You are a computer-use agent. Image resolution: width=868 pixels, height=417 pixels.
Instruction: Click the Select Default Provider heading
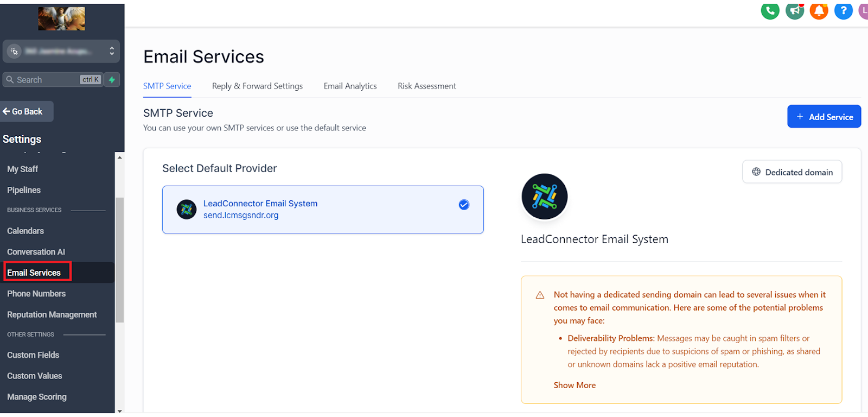click(220, 168)
